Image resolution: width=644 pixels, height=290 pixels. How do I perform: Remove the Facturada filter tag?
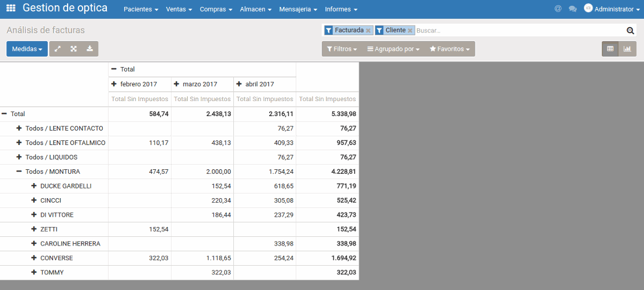368,31
